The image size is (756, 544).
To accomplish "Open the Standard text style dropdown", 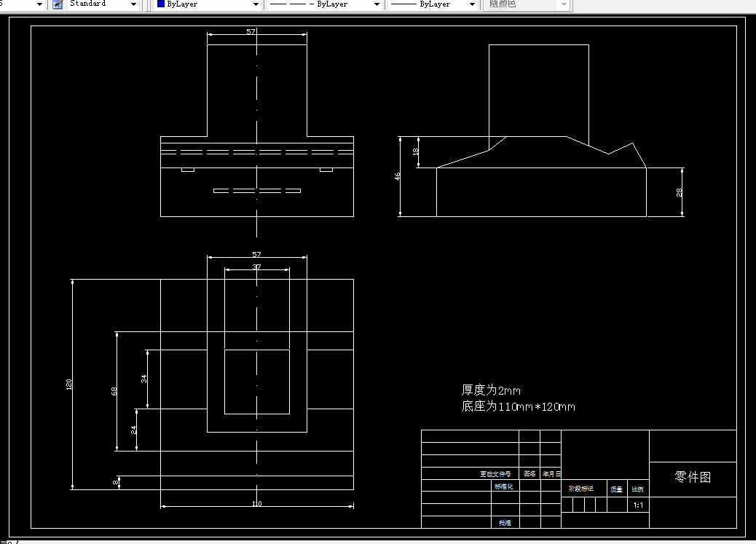I will [133, 5].
